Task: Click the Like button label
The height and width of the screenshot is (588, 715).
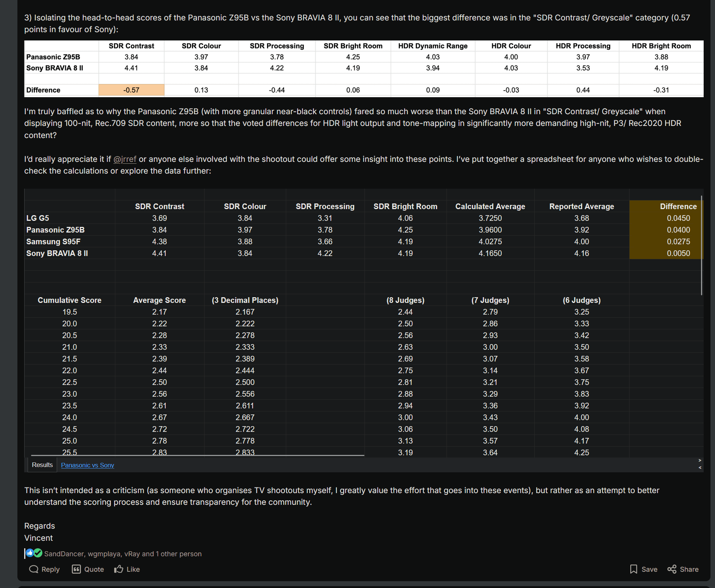Action: pos(133,569)
